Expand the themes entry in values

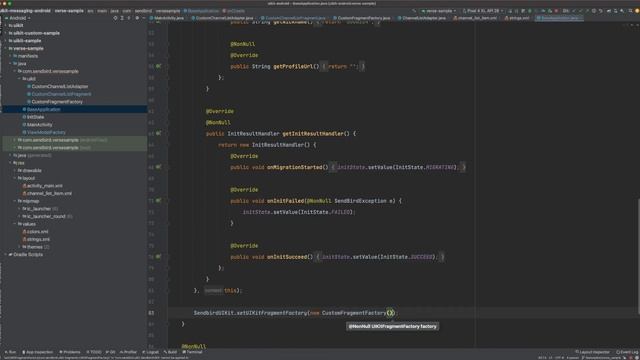19,247
